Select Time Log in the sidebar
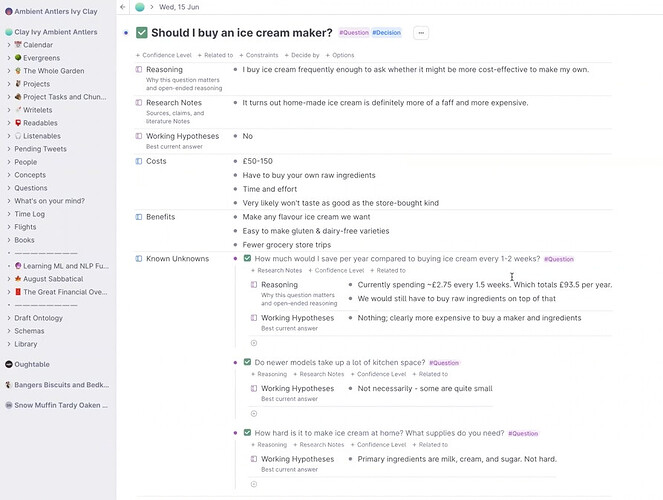This screenshot has height=500, width=663. (30, 214)
